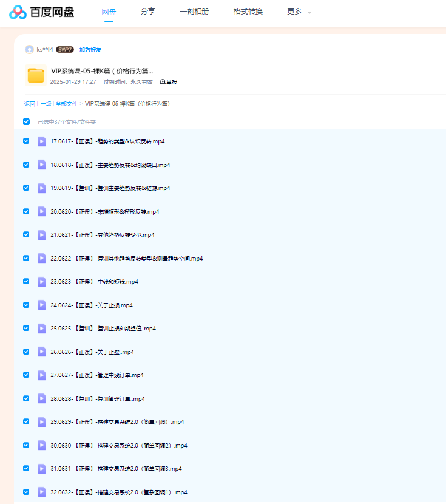
Task: Uncheck the checkbox for file 32.0632
Action: coord(26,492)
